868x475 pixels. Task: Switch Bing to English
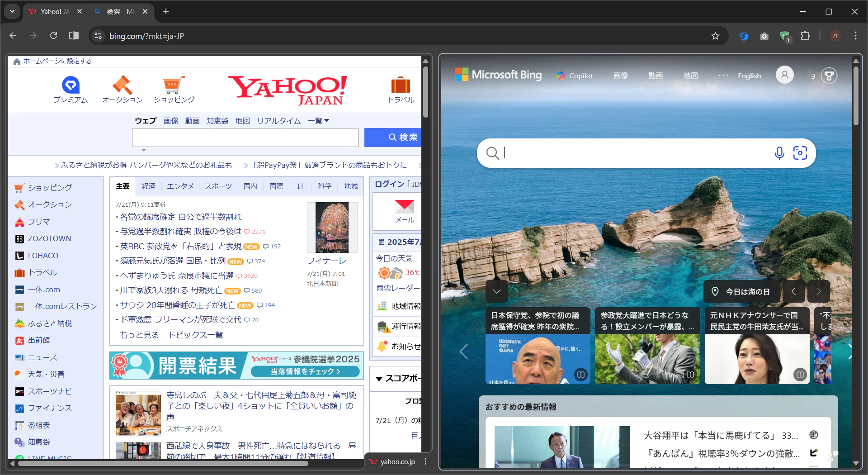[x=749, y=76]
